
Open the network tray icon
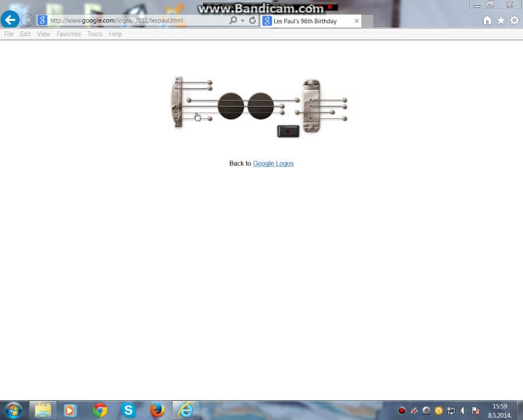451,411
